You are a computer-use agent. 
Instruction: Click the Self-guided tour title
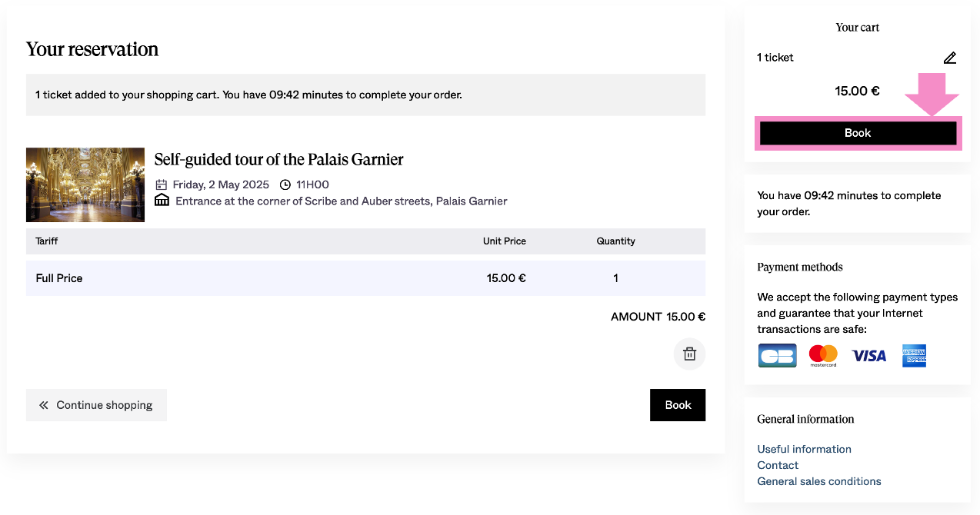pyautogui.click(x=278, y=160)
